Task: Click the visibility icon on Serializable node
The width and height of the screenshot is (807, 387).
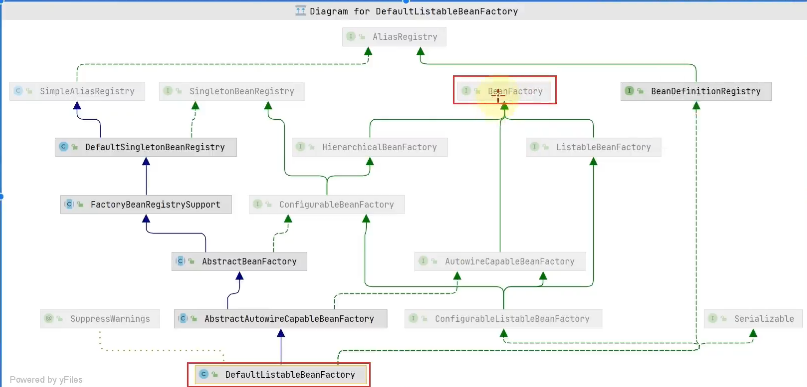Action: [x=724, y=319]
